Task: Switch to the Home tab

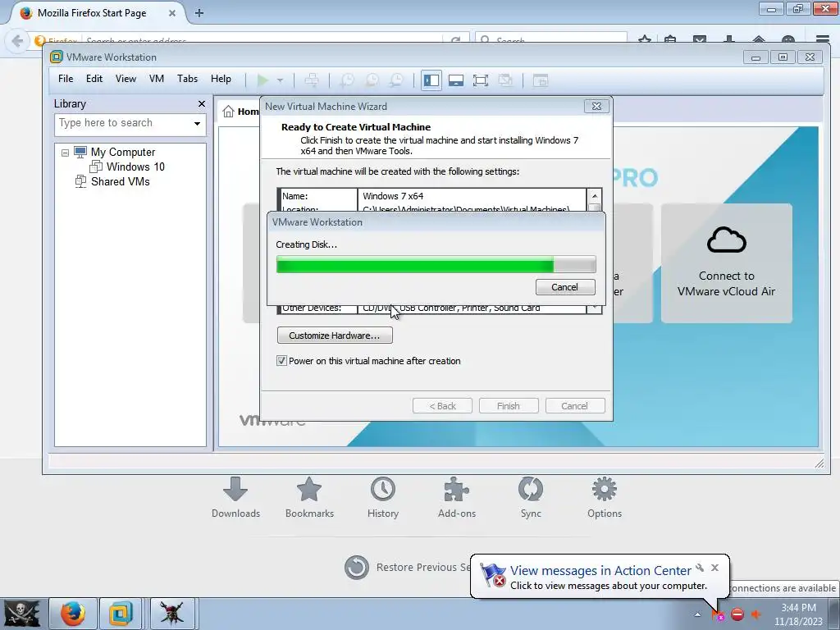Action: point(240,112)
